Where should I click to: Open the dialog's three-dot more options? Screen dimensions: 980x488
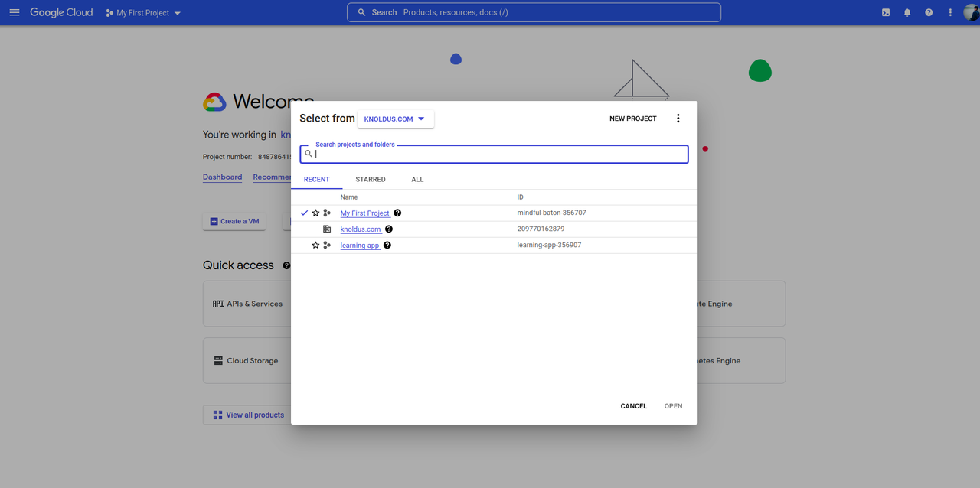click(x=678, y=119)
